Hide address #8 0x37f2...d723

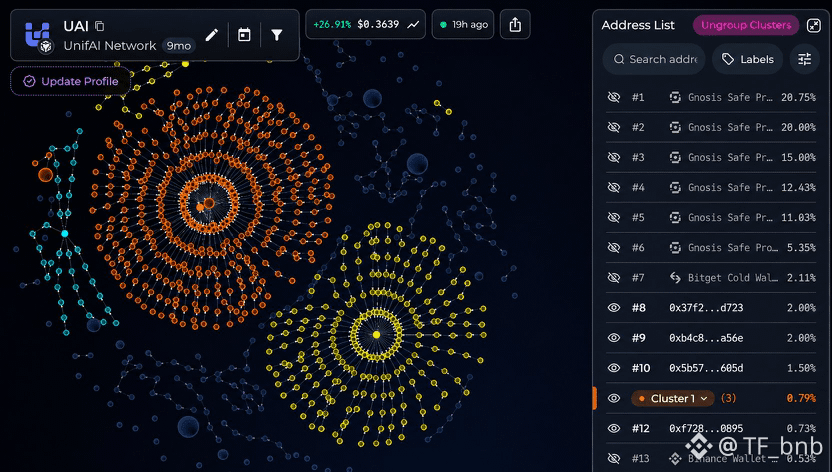click(614, 308)
